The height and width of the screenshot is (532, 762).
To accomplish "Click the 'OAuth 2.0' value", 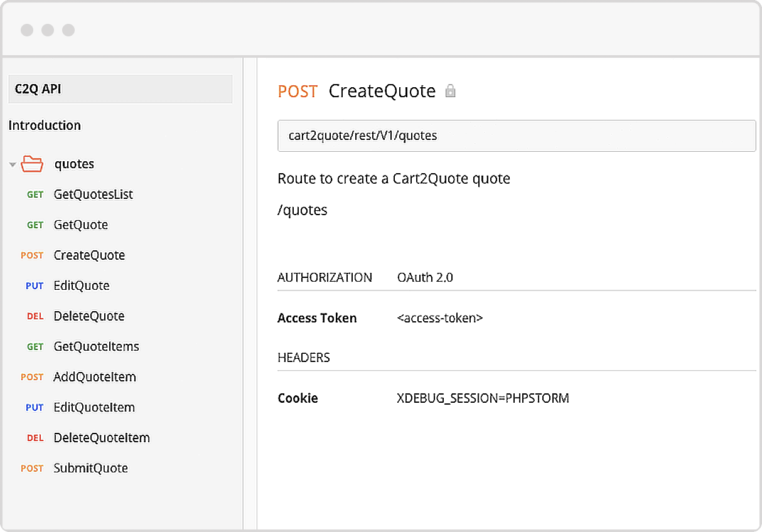I will (x=425, y=277).
